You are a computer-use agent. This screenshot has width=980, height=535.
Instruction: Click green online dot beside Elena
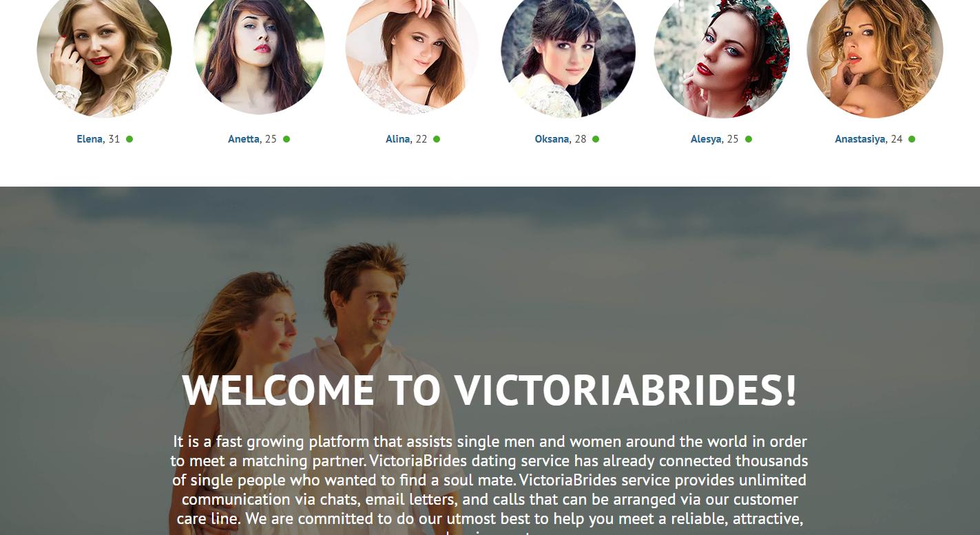coord(129,139)
